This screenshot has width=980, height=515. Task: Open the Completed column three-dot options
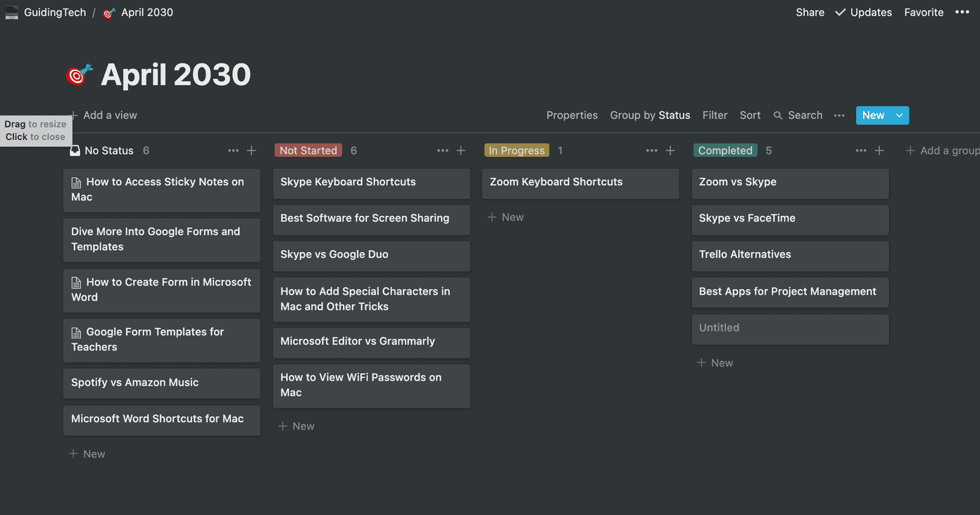861,151
